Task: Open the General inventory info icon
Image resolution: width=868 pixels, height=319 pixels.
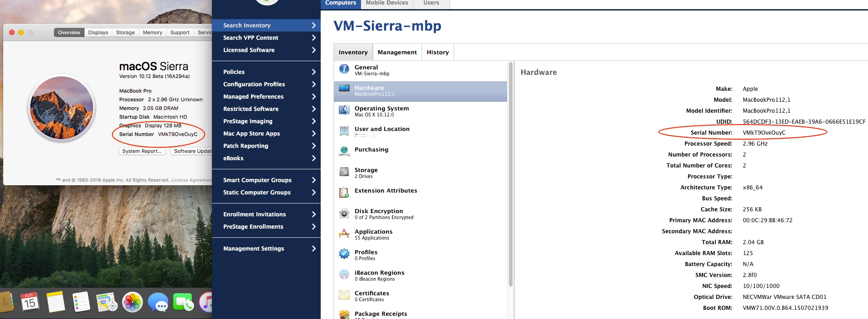Action: pos(344,69)
